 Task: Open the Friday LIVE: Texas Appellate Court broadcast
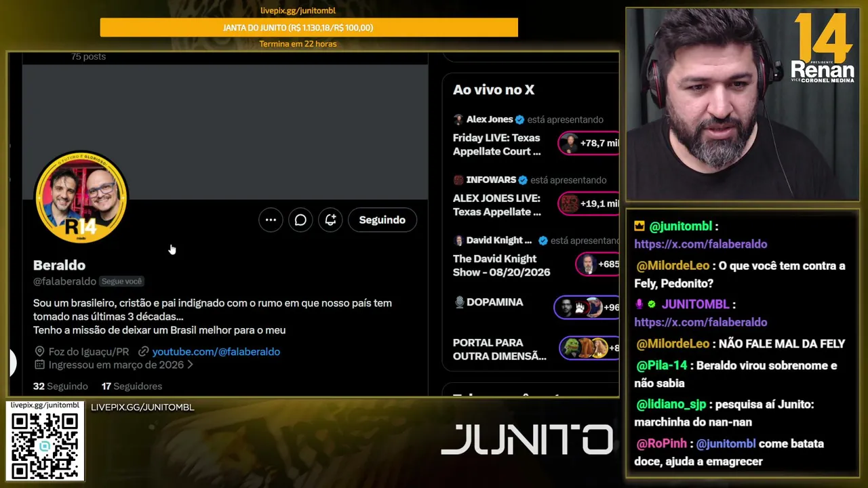(x=497, y=144)
